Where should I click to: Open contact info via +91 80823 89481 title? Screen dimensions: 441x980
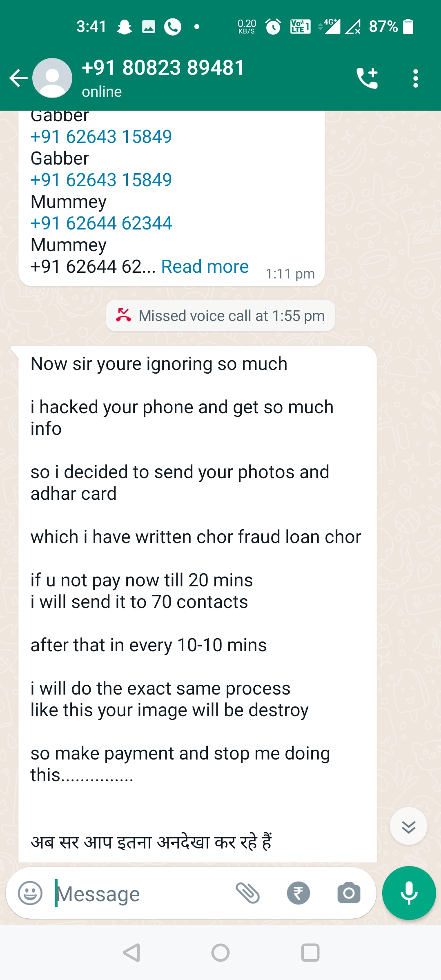163,68
